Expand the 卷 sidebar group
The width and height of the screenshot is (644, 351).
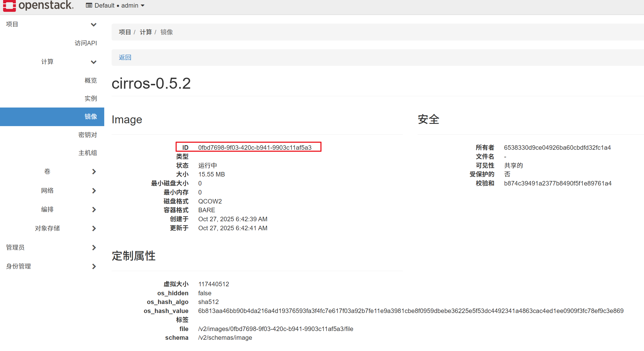(94, 171)
